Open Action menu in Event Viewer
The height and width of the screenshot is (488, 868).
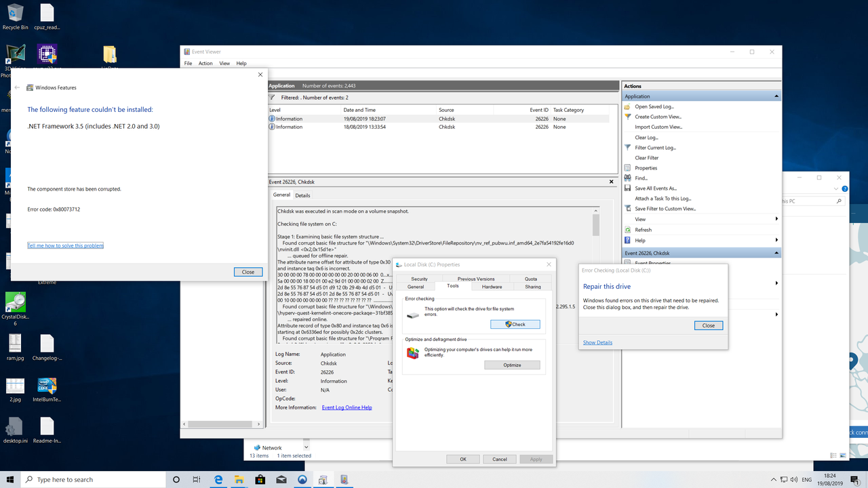pyautogui.click(x=205, y=63)
